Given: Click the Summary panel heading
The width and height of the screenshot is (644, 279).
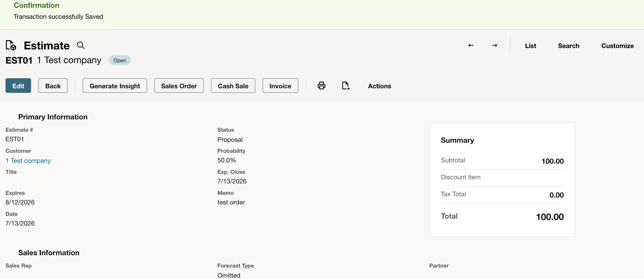Looking at the screenshot, I should click(457, 140).
